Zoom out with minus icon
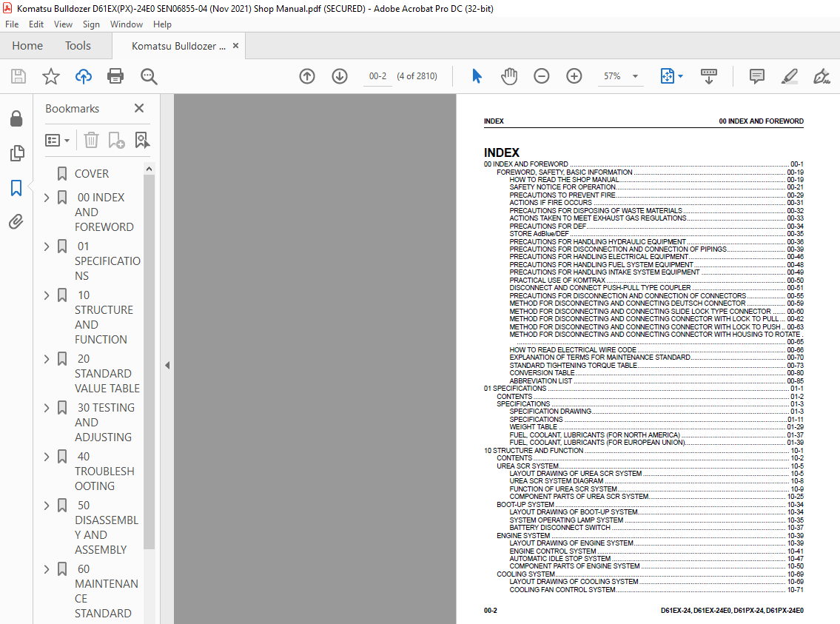This screenshot has height=624, width=840. point(542,76)
